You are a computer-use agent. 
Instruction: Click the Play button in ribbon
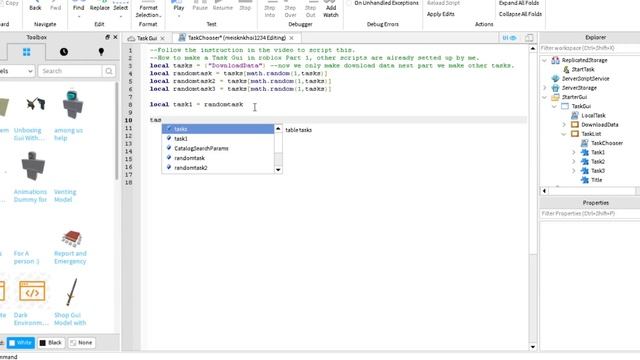(x=178, y=7)
